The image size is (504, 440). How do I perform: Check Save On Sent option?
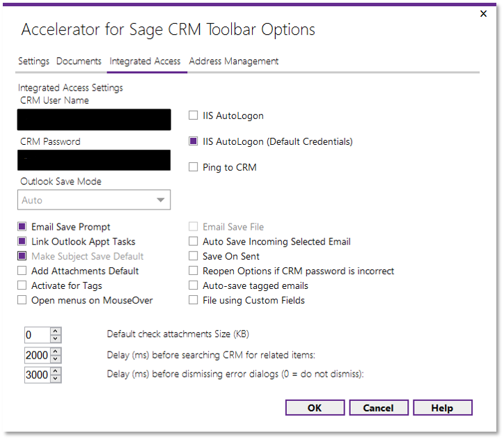pos(194,256)
